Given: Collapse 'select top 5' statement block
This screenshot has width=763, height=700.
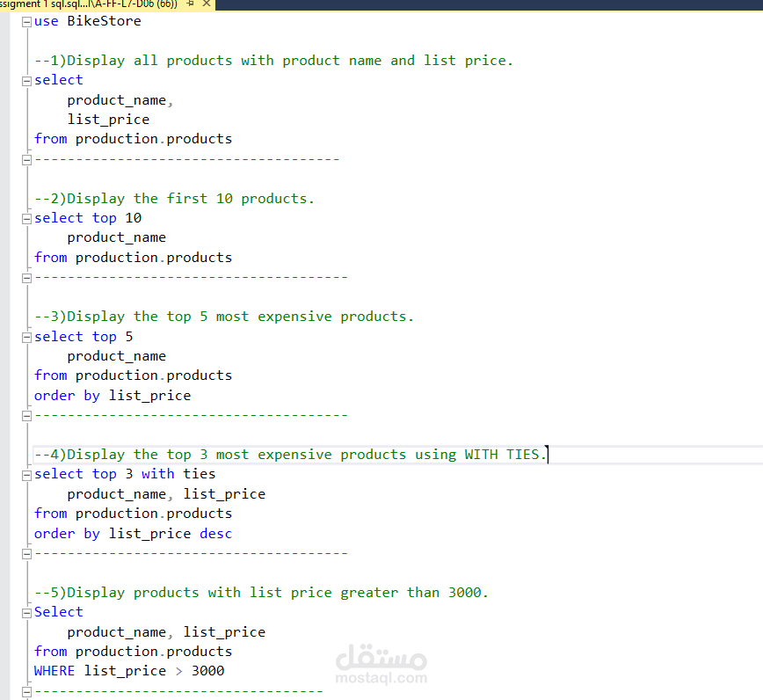Looking at the screenshot, I should 26,338.
